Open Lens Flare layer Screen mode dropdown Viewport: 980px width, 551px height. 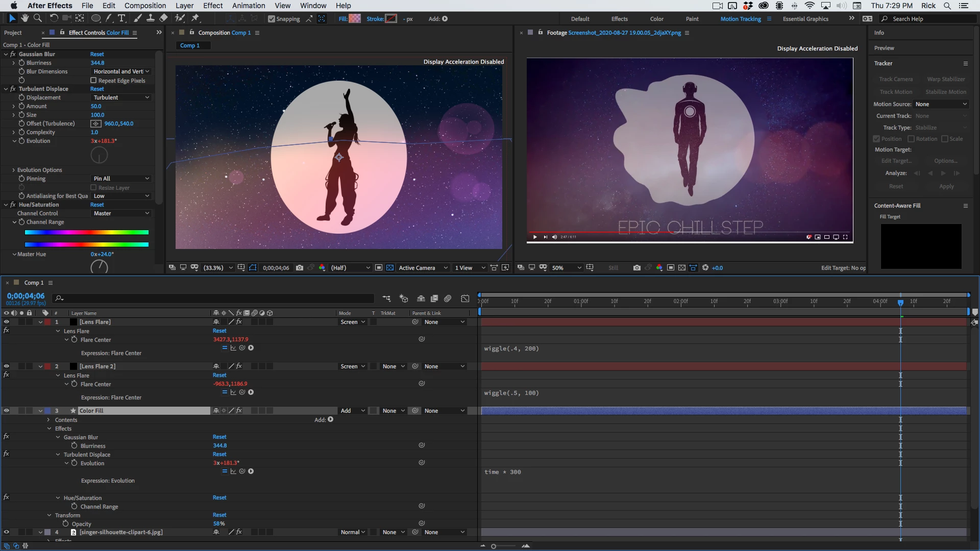353,322
